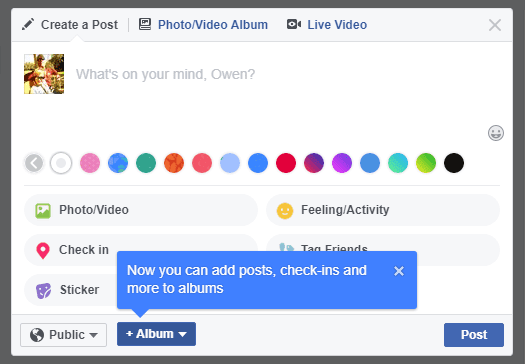Click the blue Post button
Screen dimensions: 525x364
(474, 335)
